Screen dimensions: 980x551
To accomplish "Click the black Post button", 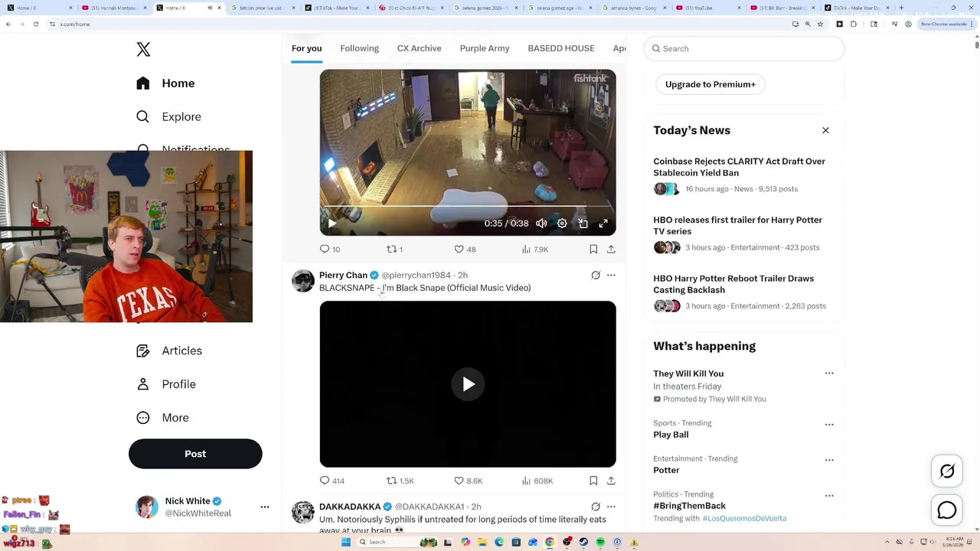I will coord(195,454).
